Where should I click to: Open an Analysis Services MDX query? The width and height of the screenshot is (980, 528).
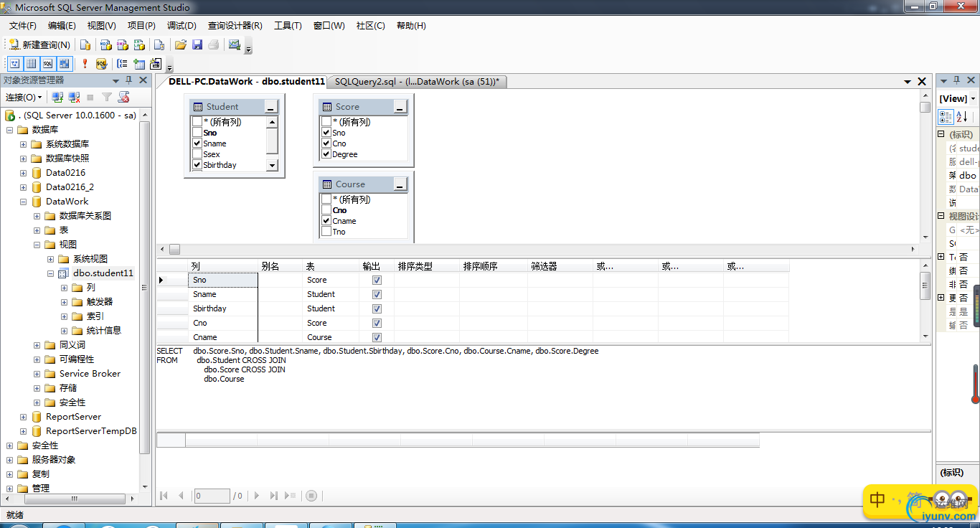(x=105, y=45)
